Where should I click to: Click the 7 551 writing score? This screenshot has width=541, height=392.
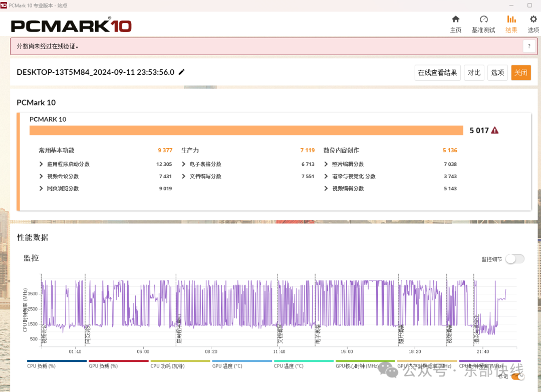tap(308, 176)
